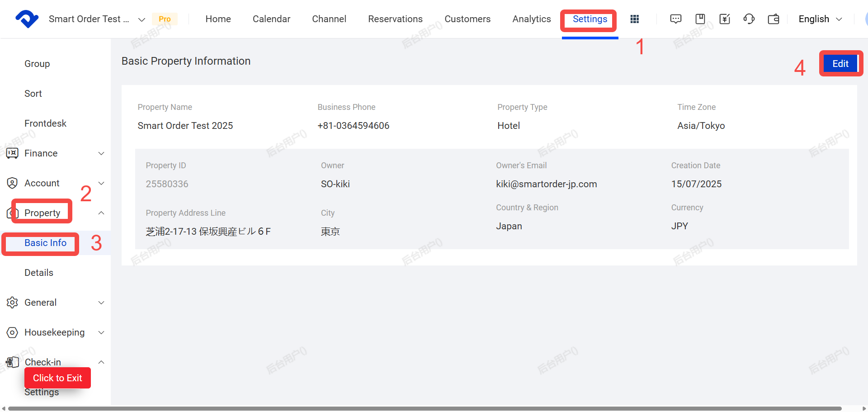Open Details under Property
This screenshot has width=868, height=412.
pos(39,273)
